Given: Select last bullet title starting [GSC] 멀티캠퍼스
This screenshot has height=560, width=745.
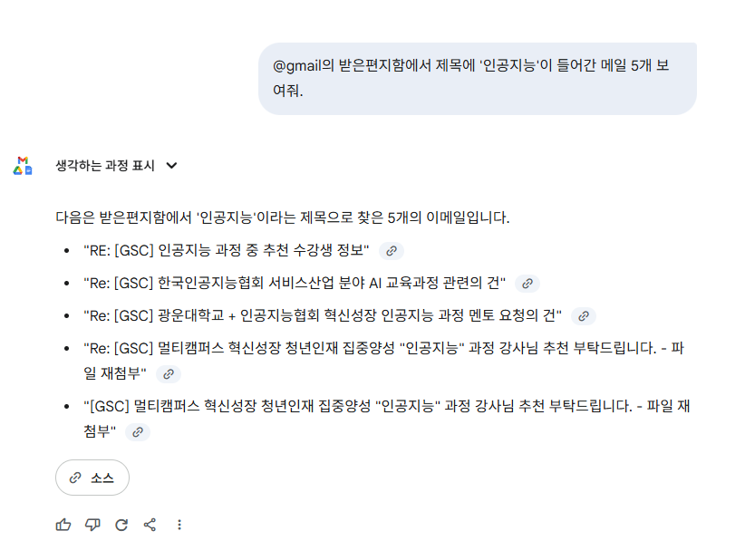Looking at the screenshot, I should coord(386,419).
